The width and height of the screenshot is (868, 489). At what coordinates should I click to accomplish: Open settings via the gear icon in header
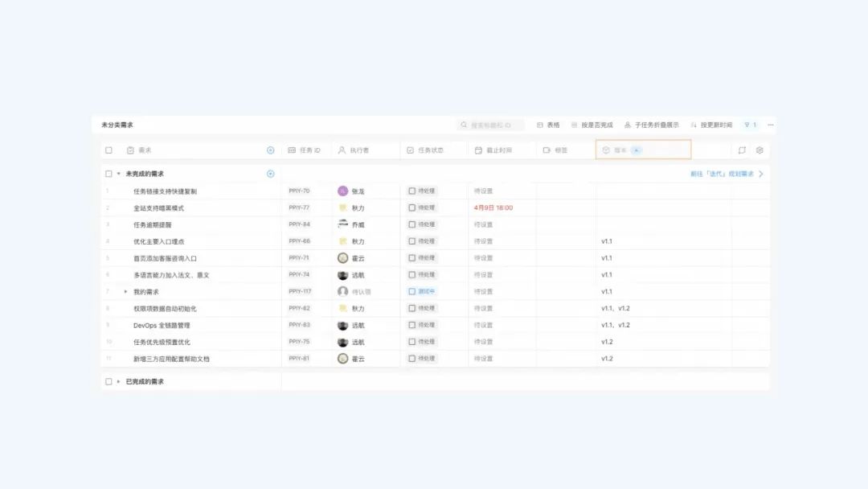(x=759, y=150)
